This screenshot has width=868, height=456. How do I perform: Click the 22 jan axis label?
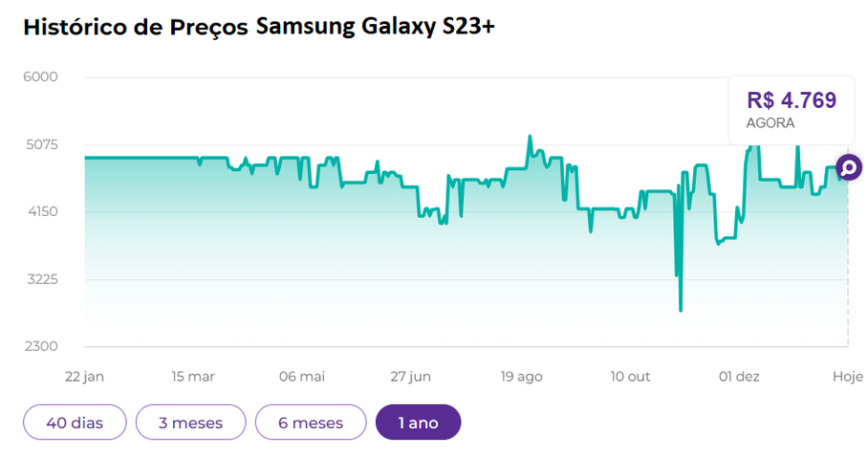[83, 377]
